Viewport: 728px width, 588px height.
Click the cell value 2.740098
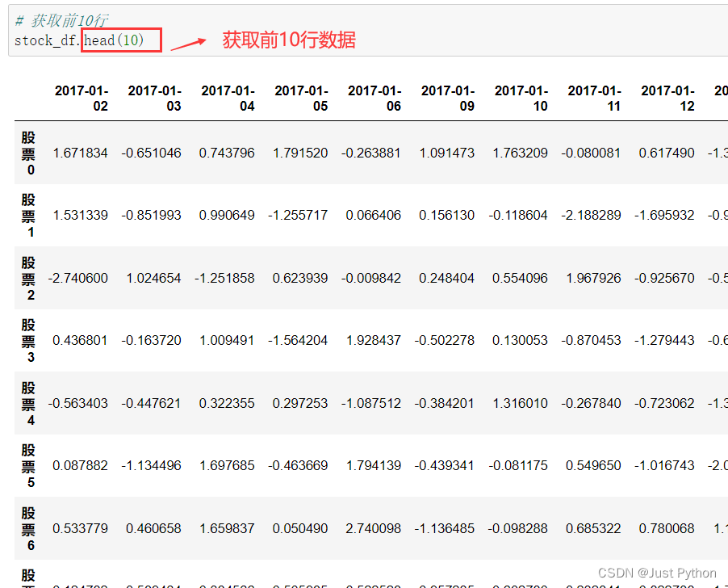tap(373, 528)
